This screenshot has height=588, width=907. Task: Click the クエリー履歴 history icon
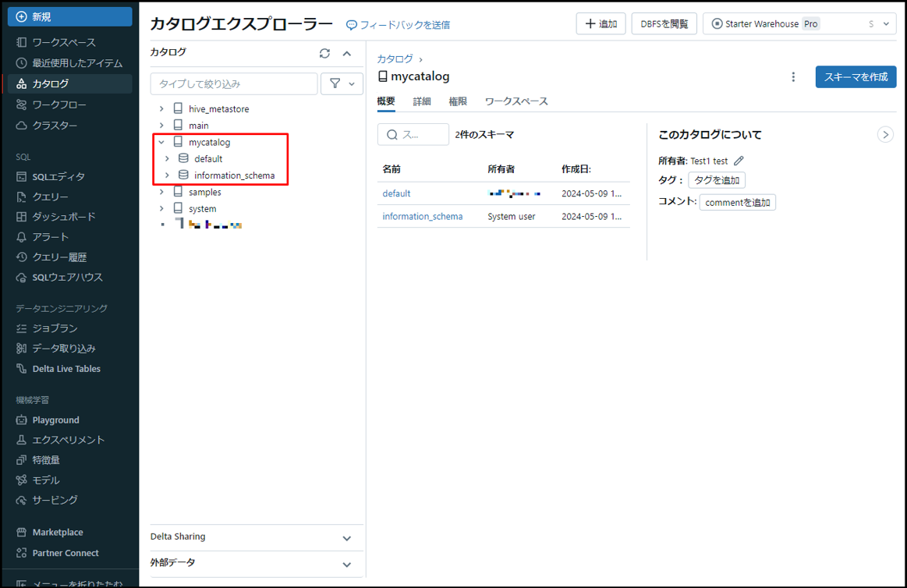tap(21, 257)
